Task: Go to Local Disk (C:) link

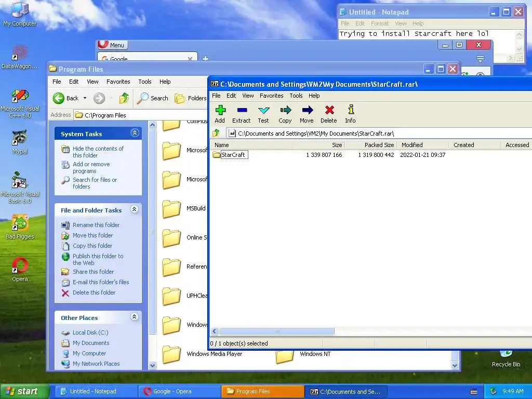Action: pyautogui.click(x=90, y=332)
